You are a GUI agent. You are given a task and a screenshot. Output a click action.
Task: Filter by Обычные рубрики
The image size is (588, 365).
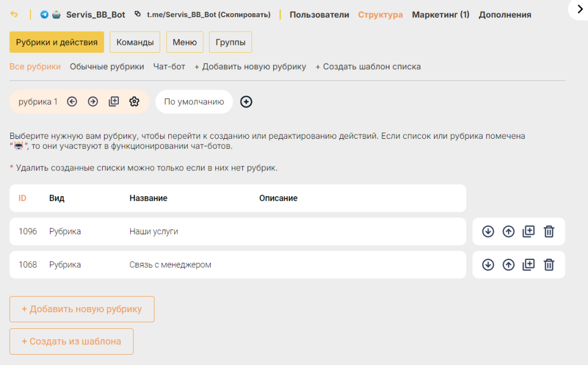click(107, 67)
